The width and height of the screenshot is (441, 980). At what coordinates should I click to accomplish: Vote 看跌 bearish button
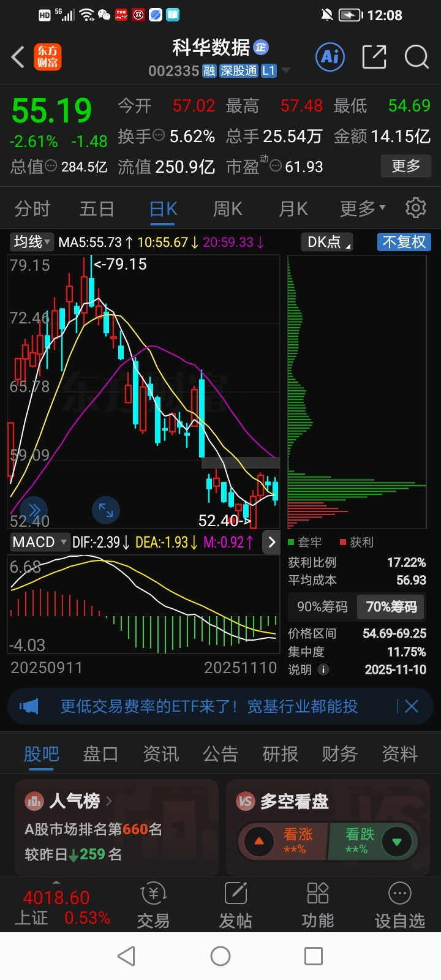point(374,842)
